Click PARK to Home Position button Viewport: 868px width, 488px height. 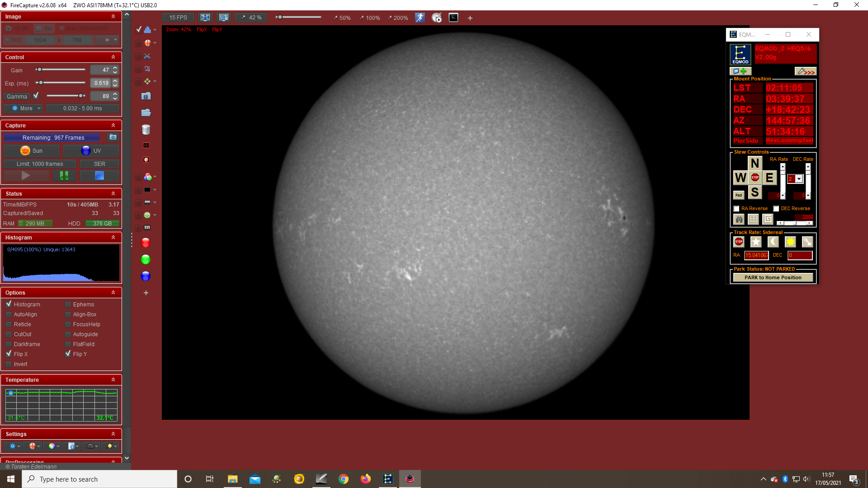773,277
